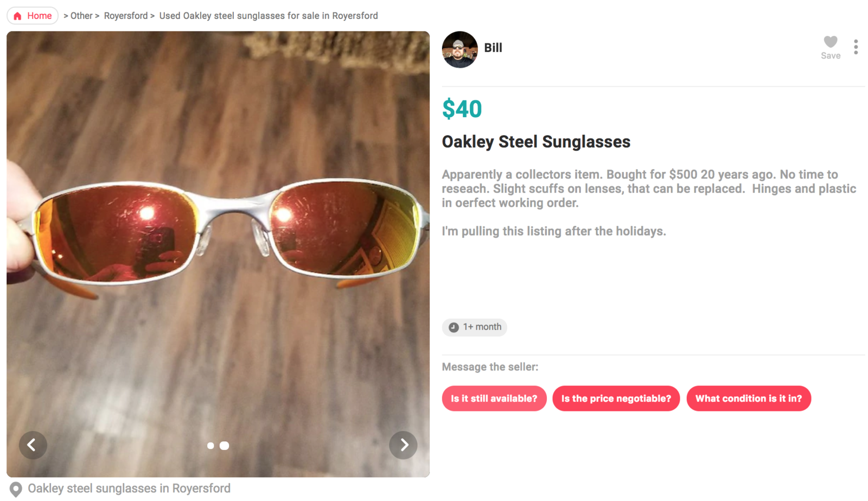The height and width of the screenshot is (501, 868).
Task: Click seller name Bill
Action: pos(493,48)
